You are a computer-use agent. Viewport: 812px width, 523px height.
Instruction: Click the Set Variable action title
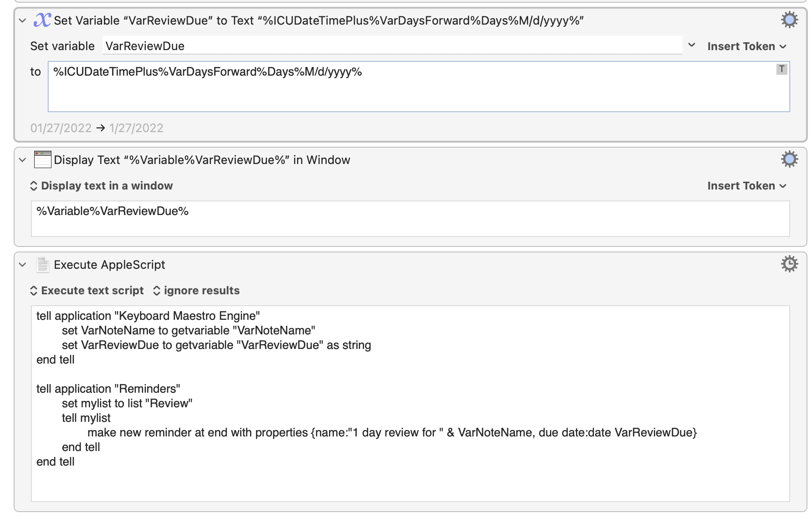pos(319,21)
